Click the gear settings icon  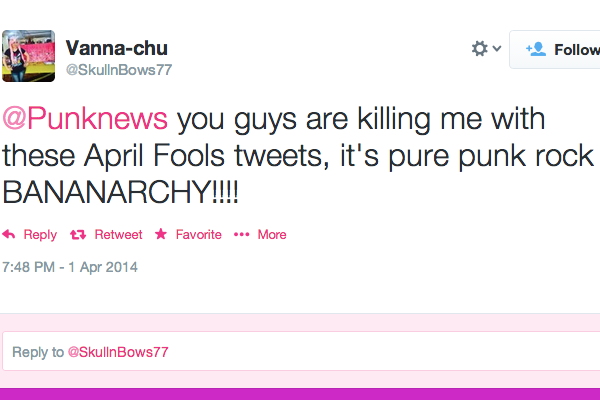pos(479,48)
